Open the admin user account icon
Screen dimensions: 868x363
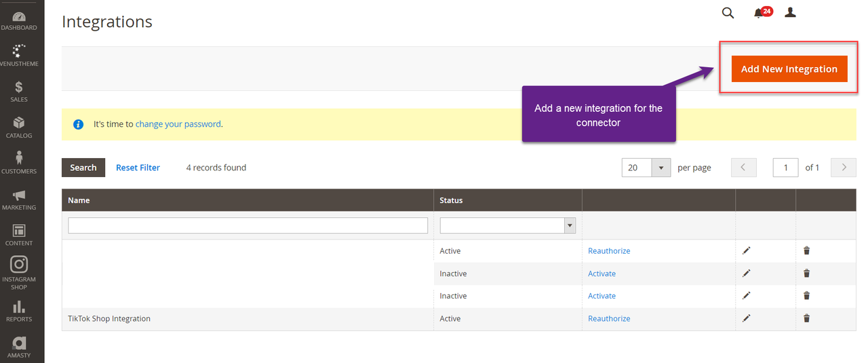tap(790, 13)
